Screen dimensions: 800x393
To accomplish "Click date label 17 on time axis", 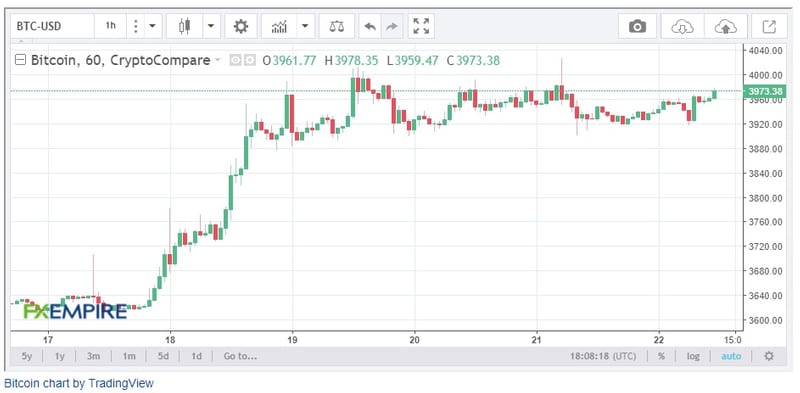I will pyautogui.click(x=48, y=339).
